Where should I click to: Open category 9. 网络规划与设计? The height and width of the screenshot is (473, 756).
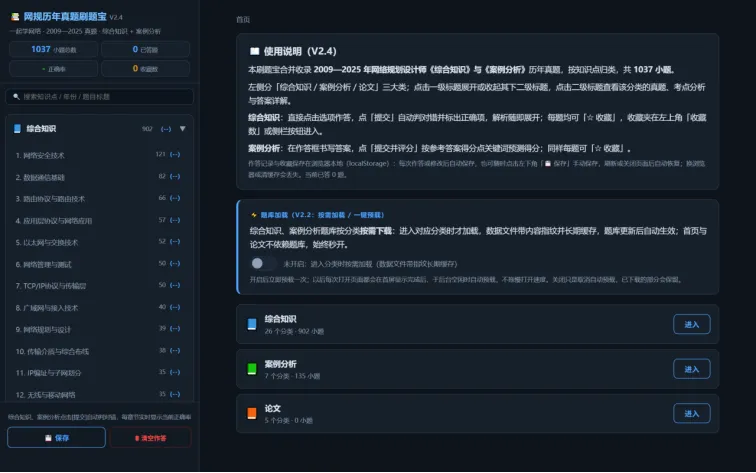click(100, 330)
